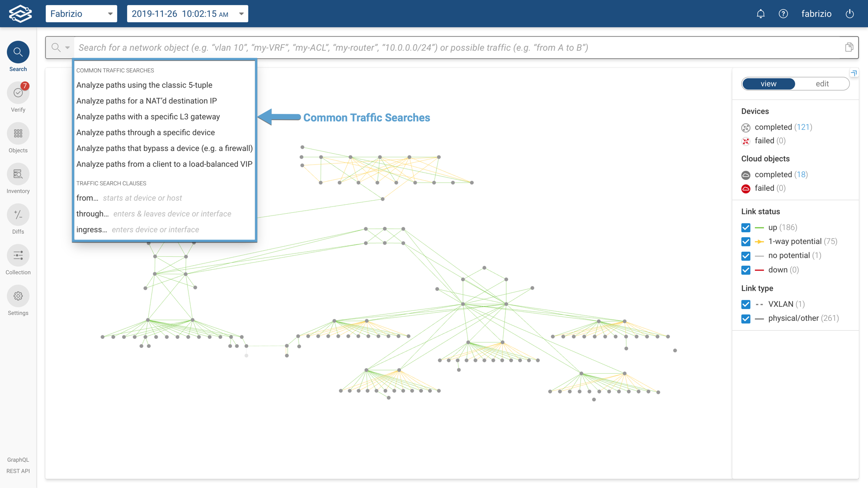Toggle the VXLAN link type checkbox

click(746, 305)
